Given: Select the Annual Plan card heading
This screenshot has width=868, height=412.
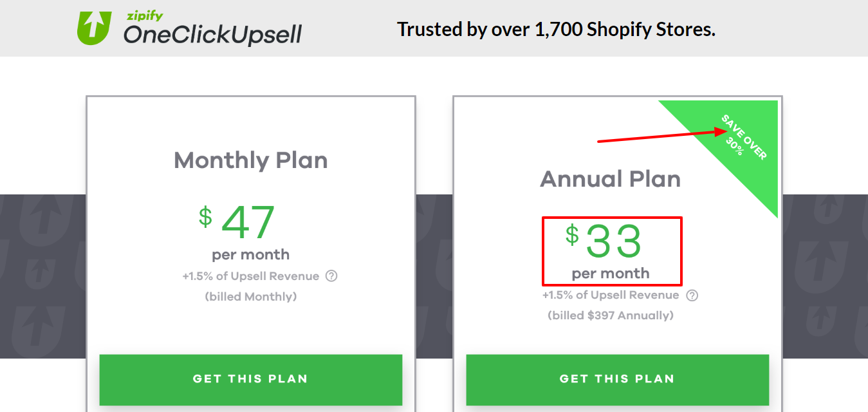Looking at the screenshot, I should (610, 179).
